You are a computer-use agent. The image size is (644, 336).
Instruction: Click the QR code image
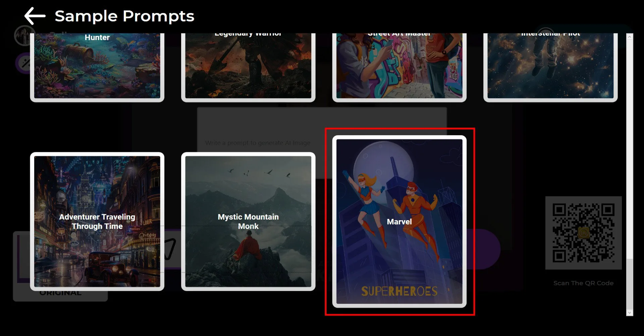pyautogui.click(x=583, y=233)
